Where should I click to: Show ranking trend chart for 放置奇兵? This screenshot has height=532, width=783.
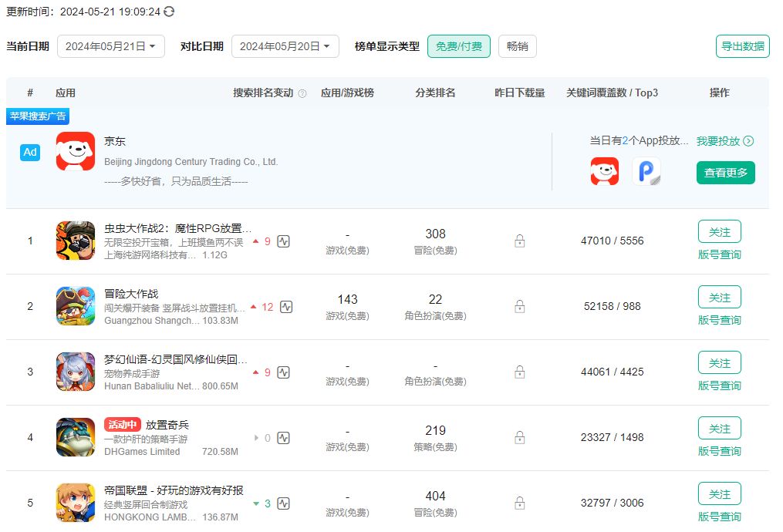(x=284, y=438)
